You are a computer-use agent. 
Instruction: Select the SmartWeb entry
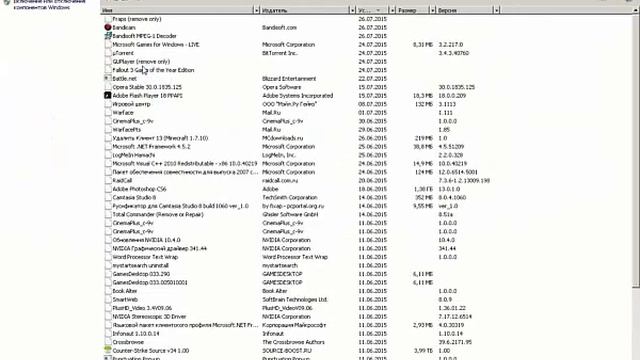click(x=125, y=300)
